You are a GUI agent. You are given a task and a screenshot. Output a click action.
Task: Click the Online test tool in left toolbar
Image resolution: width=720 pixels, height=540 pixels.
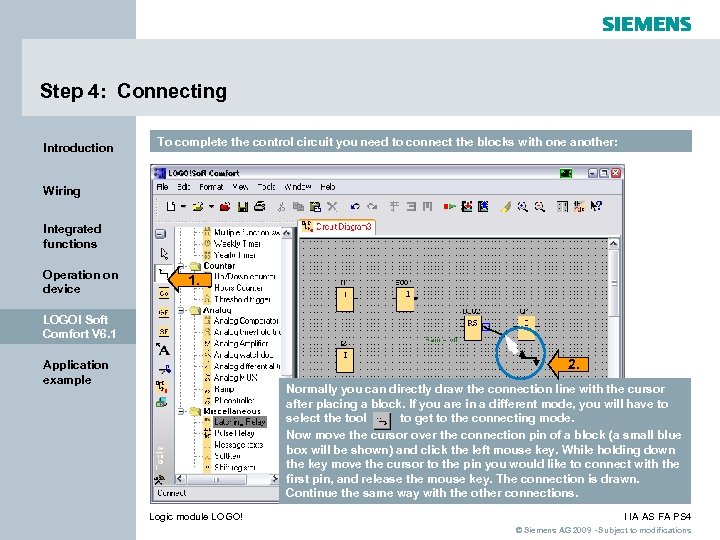click(161, 403)
